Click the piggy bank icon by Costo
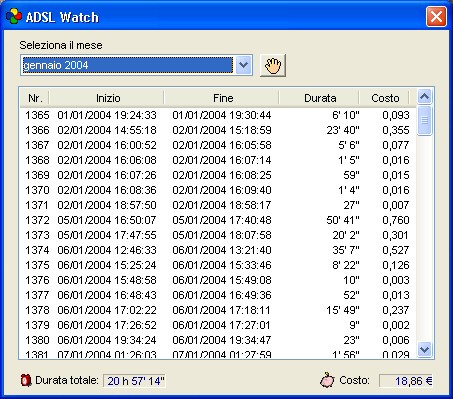Viewport: 453px width, 399px height. click(x=327, y=380)
